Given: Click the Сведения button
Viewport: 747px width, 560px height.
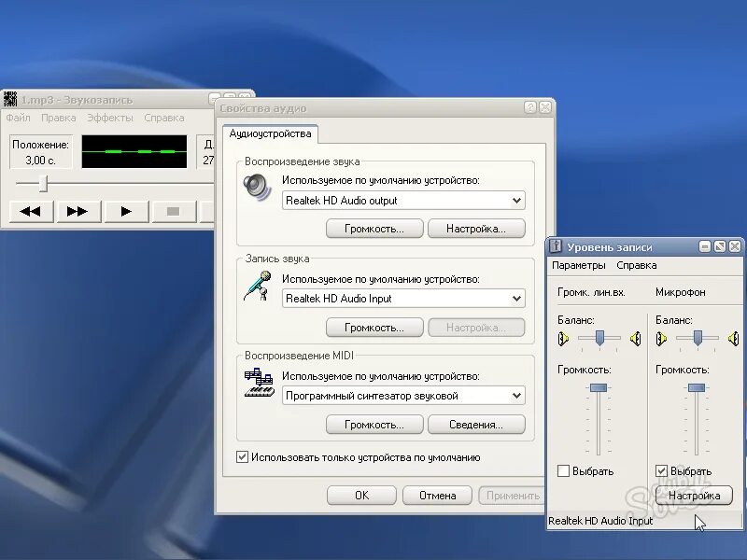Looking at the screenshot, I should (476, 425).
